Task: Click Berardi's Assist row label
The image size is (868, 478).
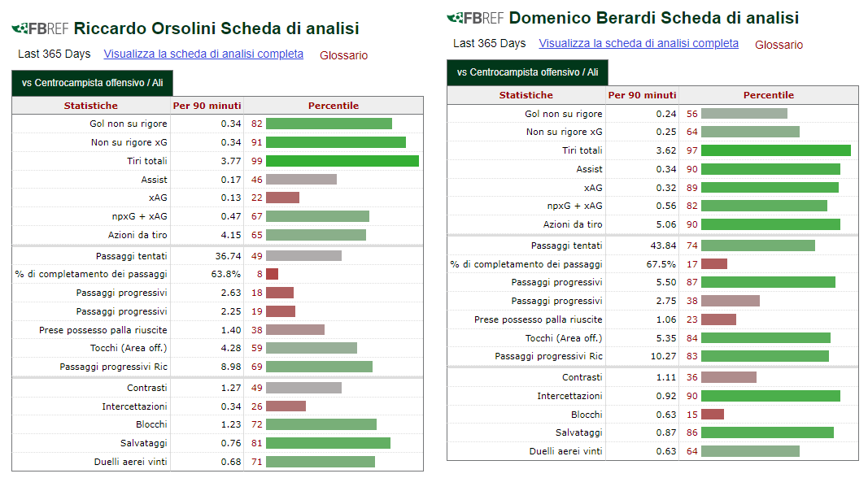Action: [x=589, y=169]
